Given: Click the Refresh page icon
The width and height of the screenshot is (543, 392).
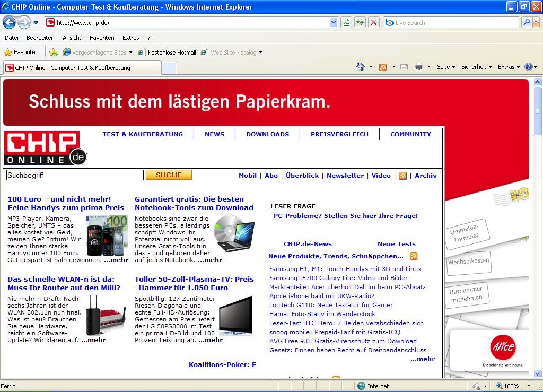Looking at the screenshot, I should (360, 23).
